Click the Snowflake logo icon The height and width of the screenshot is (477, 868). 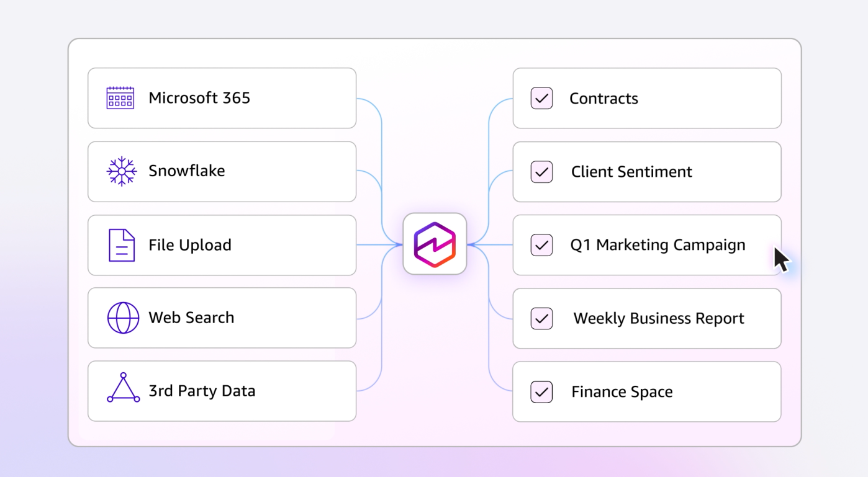click(x=121, y=171)
